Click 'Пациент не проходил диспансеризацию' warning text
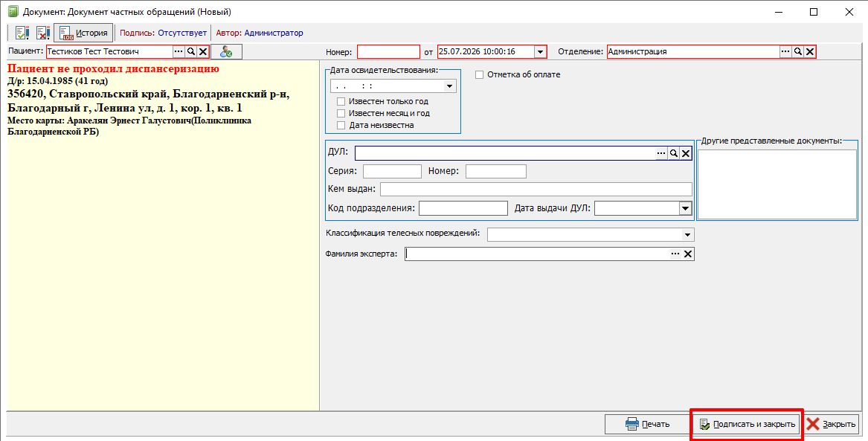Viewport: 868px width, 441px height. (x=114, y=69)
